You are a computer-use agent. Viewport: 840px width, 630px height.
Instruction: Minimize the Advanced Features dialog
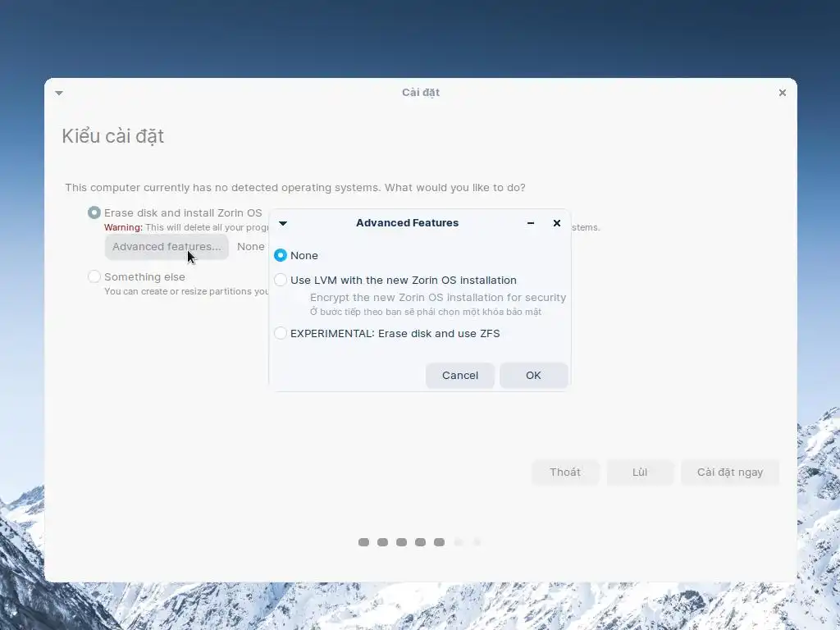point(531,223)
